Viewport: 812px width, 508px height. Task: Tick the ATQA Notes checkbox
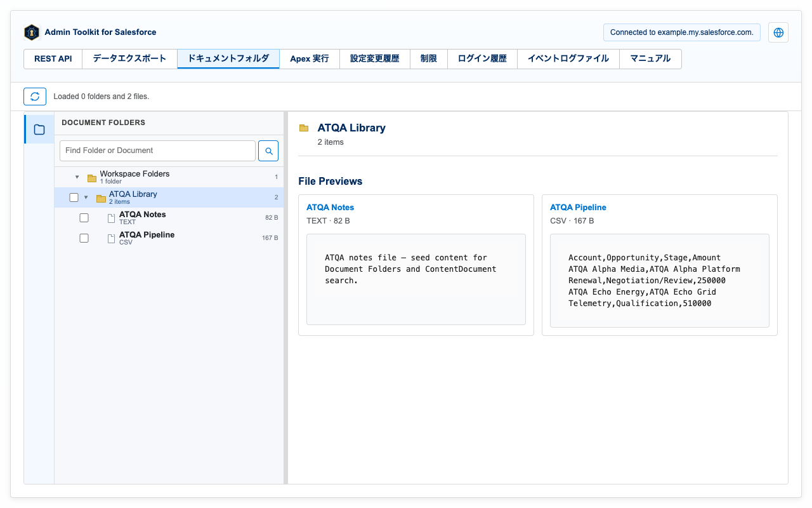pyautogui.click(x=84, y=218)
